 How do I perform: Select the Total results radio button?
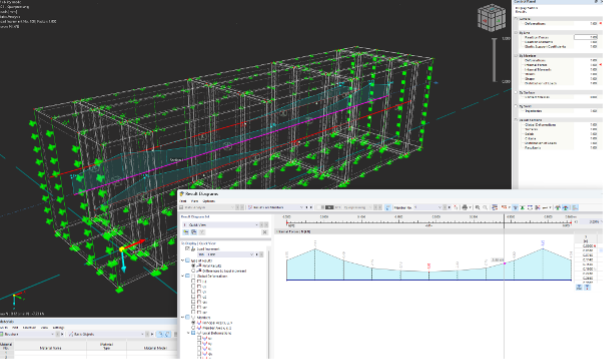193,266
